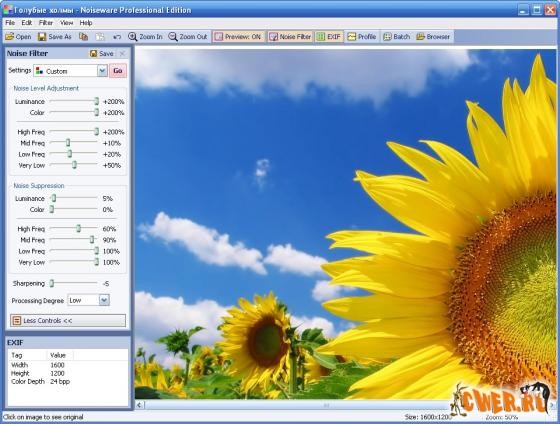The width and height of the screenshot is (560, 424).
Task: Open the Browser toolbar button
Action: [433, 37]
